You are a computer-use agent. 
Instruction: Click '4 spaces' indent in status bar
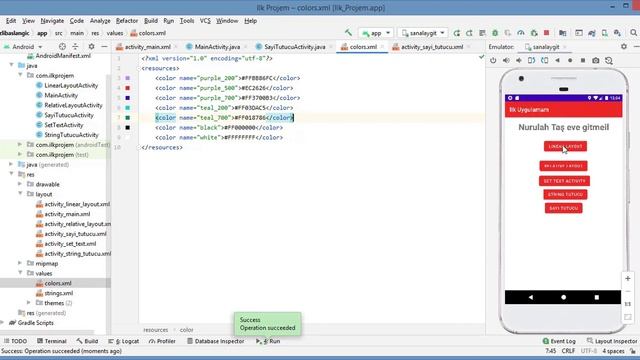[613, 351]
